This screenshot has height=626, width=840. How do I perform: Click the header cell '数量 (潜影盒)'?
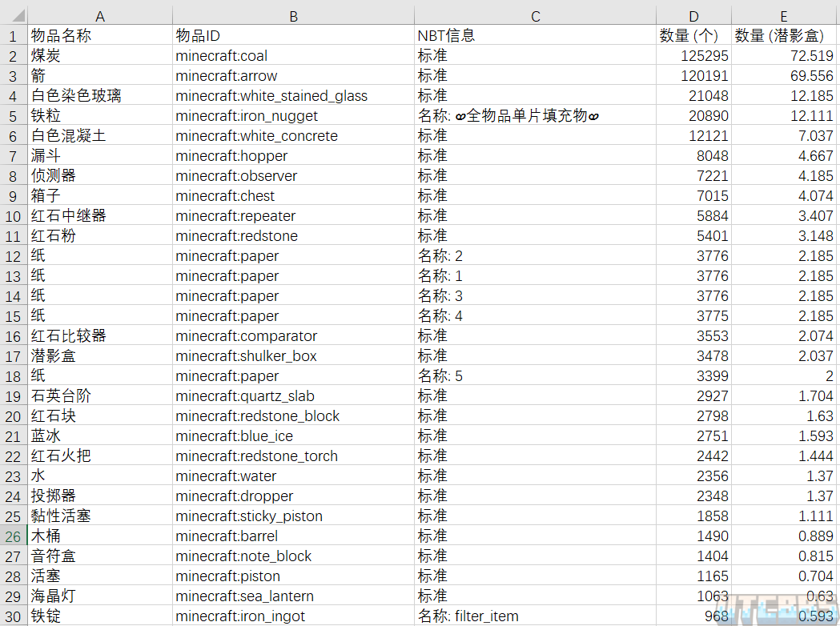click(x=784, y=35)
